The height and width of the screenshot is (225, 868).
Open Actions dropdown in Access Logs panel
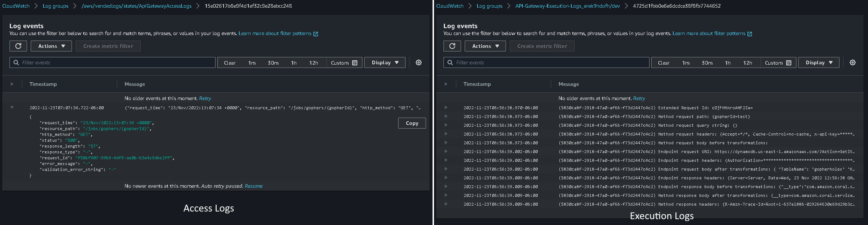51,46
